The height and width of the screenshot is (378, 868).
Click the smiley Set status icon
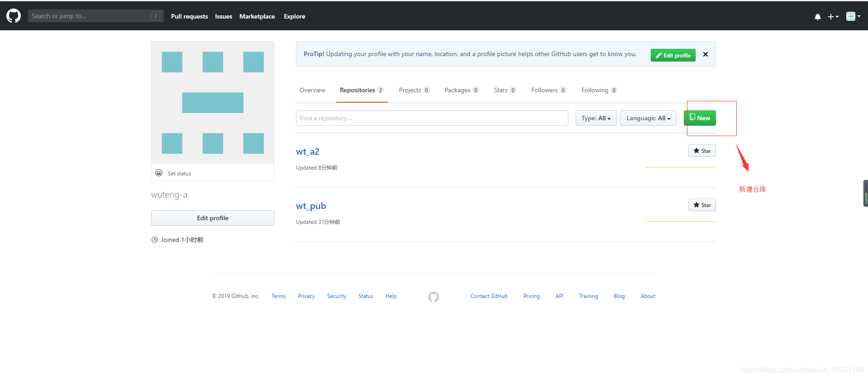tap(159, 173)
